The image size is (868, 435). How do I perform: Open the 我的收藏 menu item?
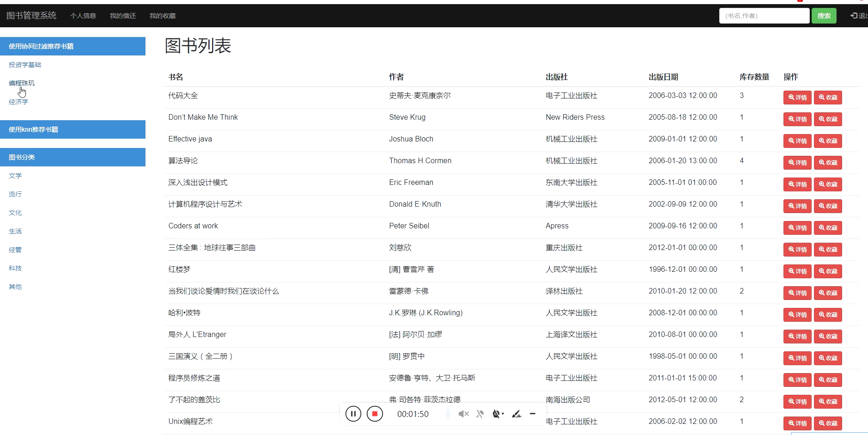tap(163, 16)
